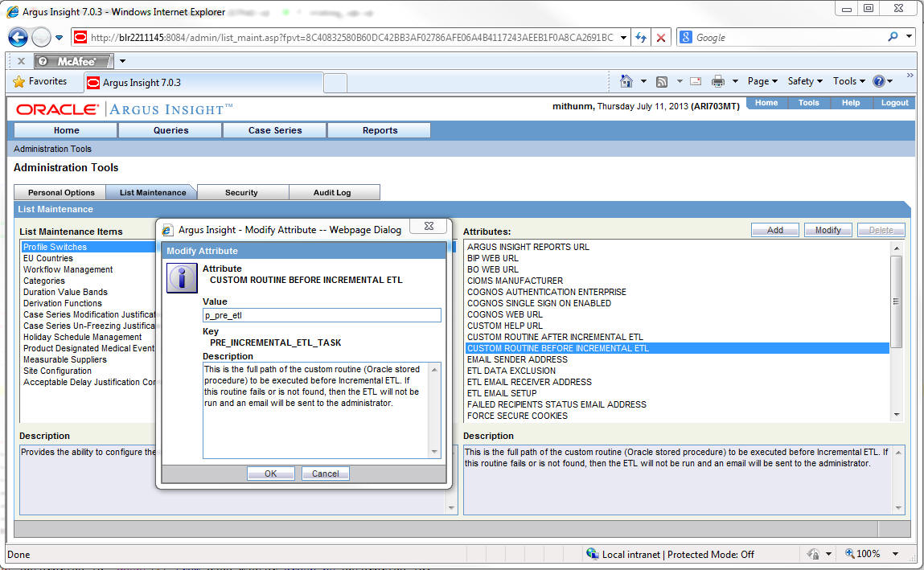This screenshot has width=924, height=570.
Task: Open recent pages dropdown next to Forward
Action: 59,38
